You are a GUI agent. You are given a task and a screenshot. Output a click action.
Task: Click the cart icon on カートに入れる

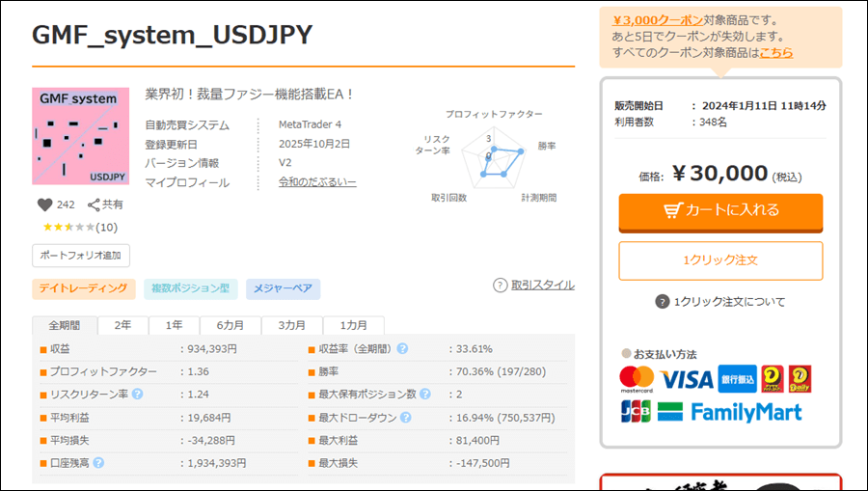(672, 210)
